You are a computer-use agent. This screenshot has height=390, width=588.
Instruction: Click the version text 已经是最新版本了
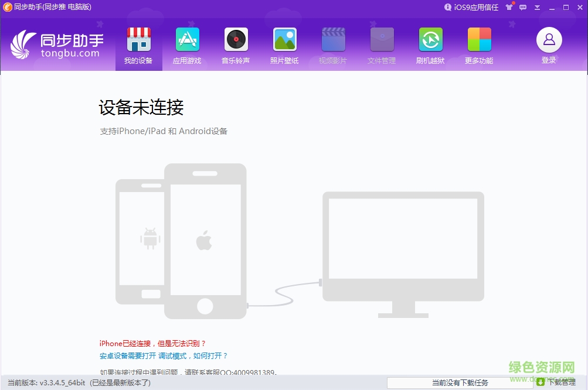pos(120,384)
